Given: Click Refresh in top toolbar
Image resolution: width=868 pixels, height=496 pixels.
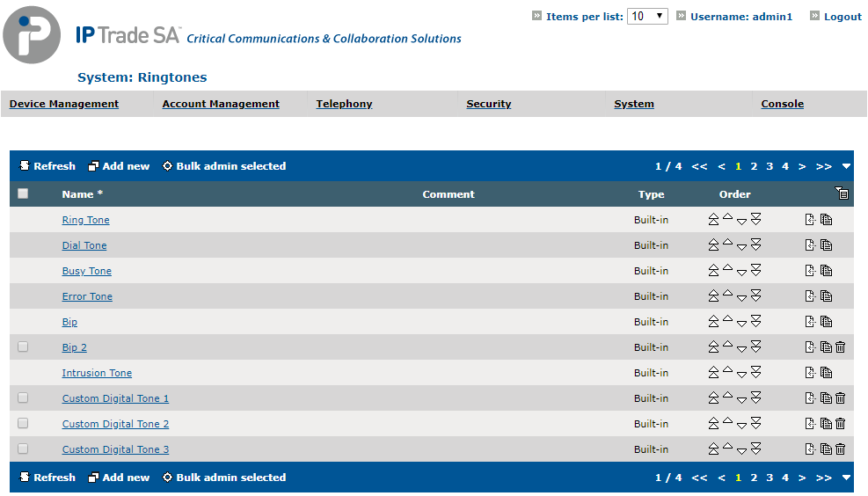Looking at the screenshot, I should click(x=47, y=166).
